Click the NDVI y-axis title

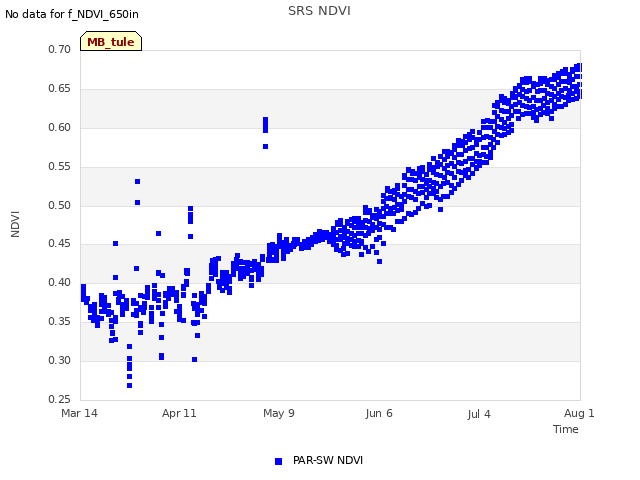coord(15,224)
